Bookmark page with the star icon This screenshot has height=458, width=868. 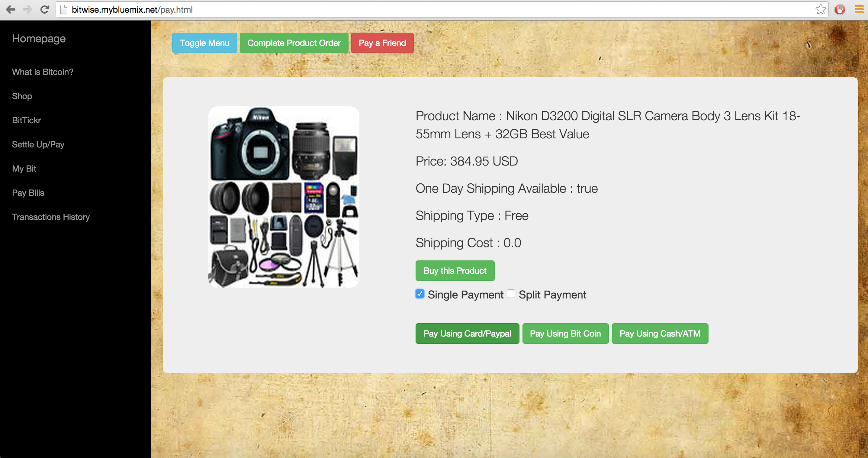click(820, 9)
